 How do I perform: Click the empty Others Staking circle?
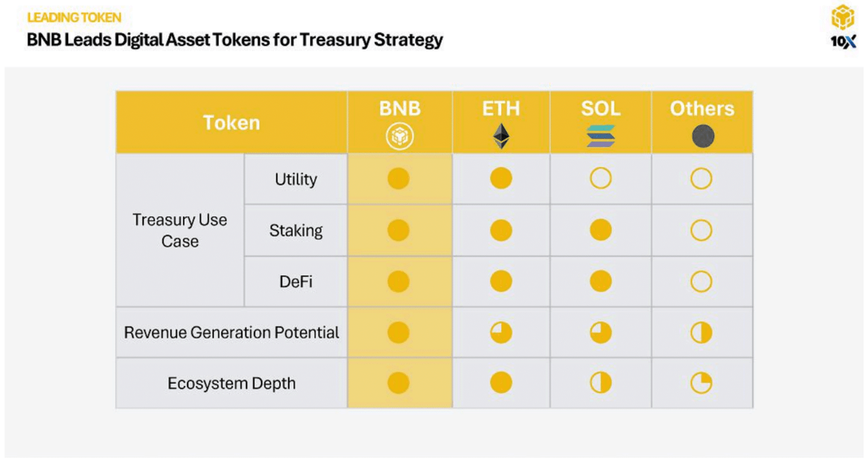click(x=701, y=230)
